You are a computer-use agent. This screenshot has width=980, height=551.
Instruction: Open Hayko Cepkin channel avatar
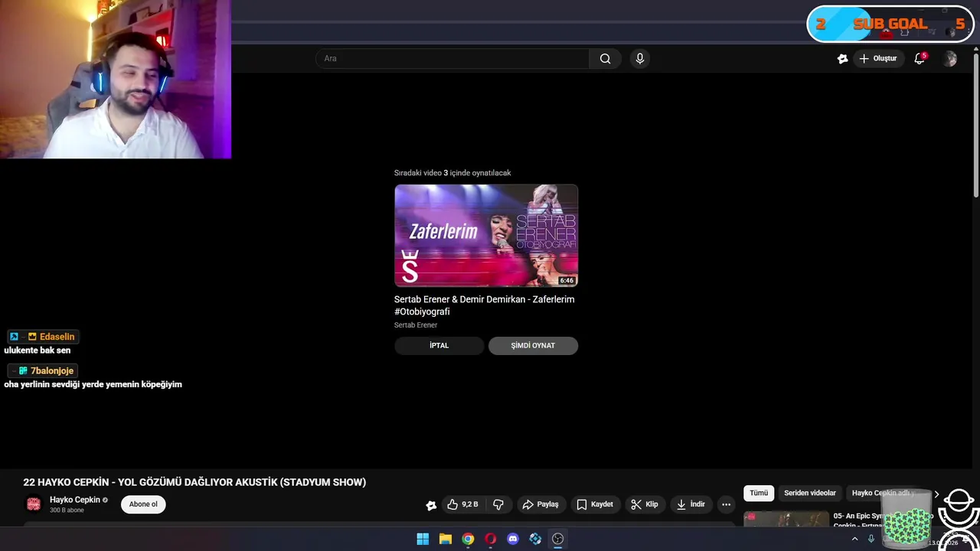(x=34, y=504)
